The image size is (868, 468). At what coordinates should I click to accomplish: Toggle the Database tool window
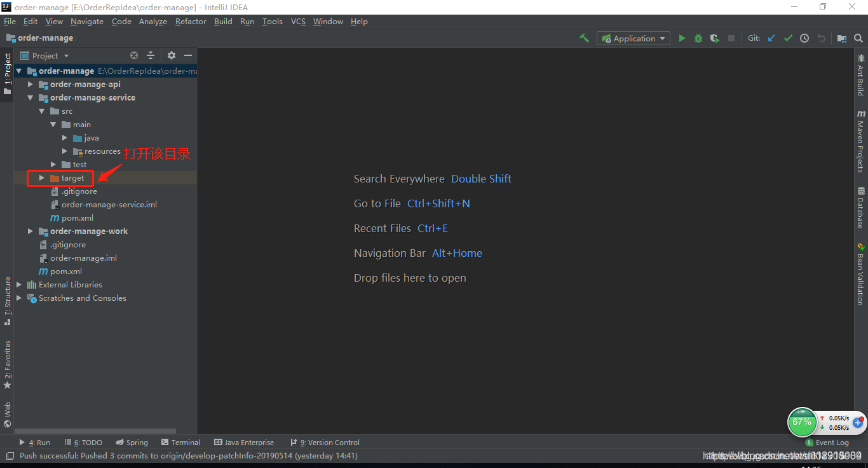[x=861, y=208]
